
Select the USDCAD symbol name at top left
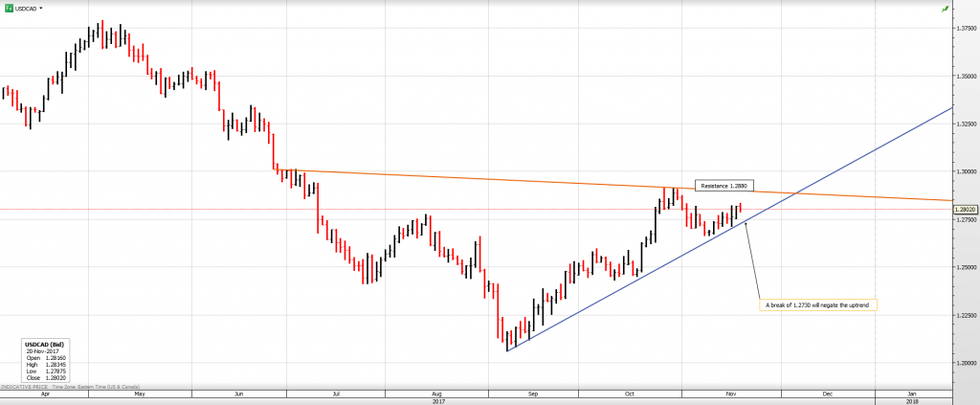point(26,8)
